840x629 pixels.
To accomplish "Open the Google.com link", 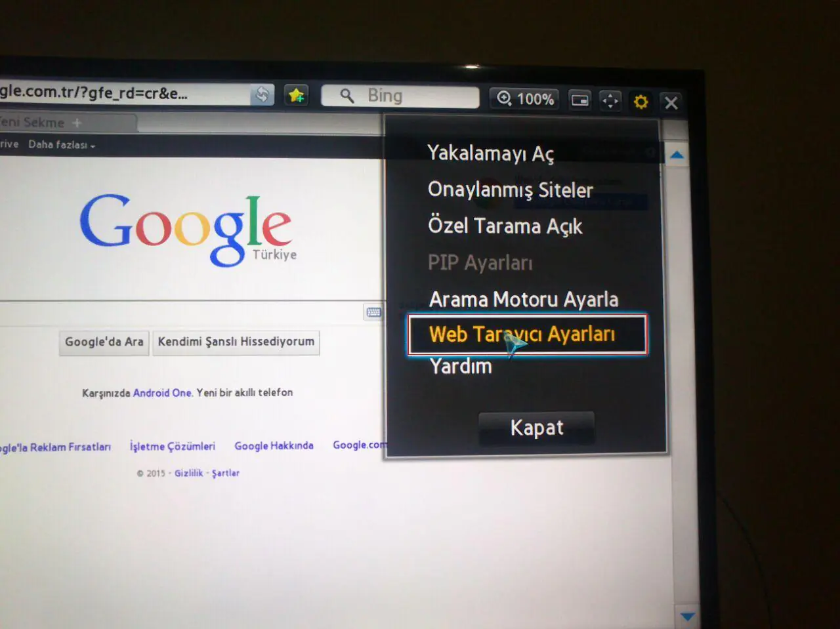I will [360, 445].
